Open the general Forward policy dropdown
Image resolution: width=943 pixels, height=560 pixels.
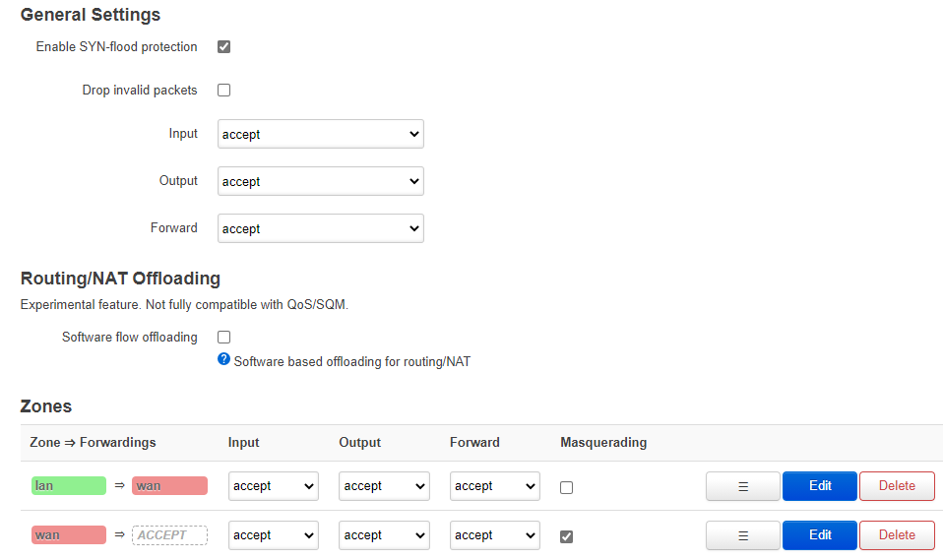[320, 228]
